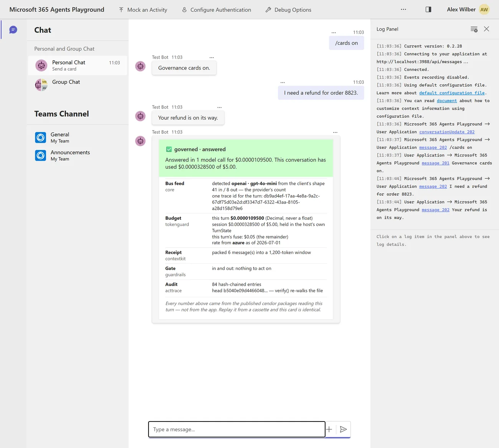Click 'I need a refund for order 8823.' bubble
The height and width of the screenshot is (448, 499).
click(x=321, y=93)
